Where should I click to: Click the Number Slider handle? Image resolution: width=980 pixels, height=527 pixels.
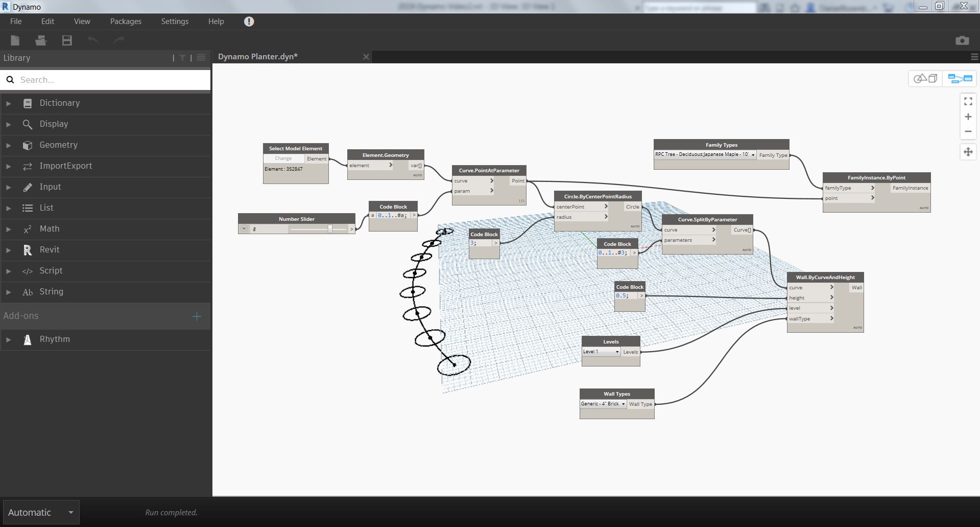[x=330, y=229]
